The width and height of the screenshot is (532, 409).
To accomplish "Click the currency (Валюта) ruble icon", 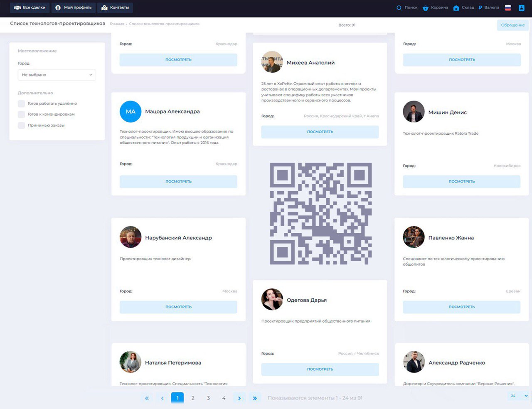I will pyautogui.click(x=480, y=7).
